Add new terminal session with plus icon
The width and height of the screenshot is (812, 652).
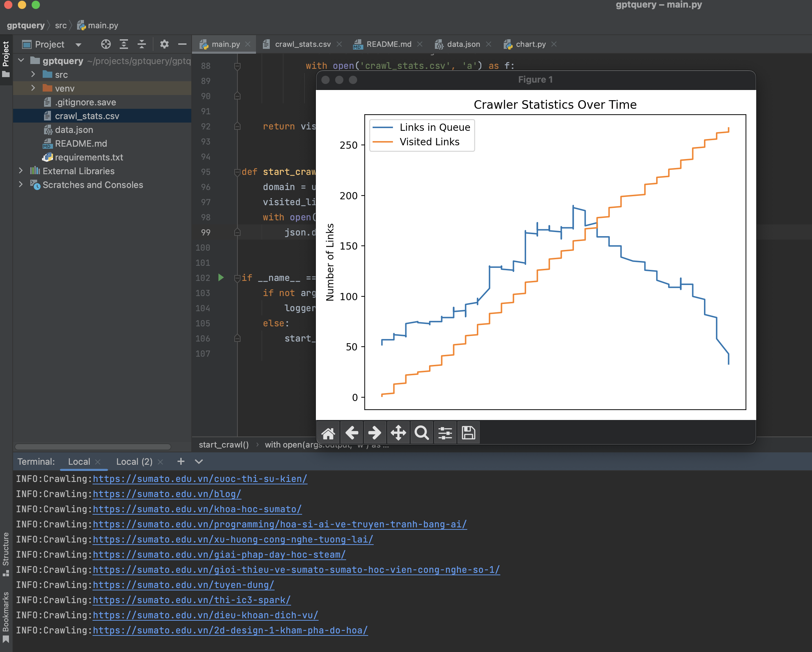pos(181,461)
